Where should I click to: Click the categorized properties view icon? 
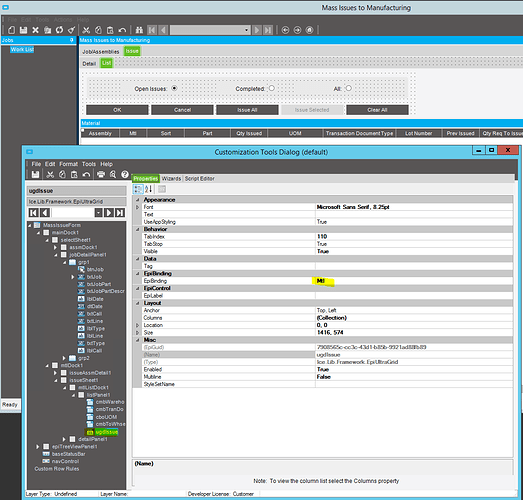coord(138,189)
